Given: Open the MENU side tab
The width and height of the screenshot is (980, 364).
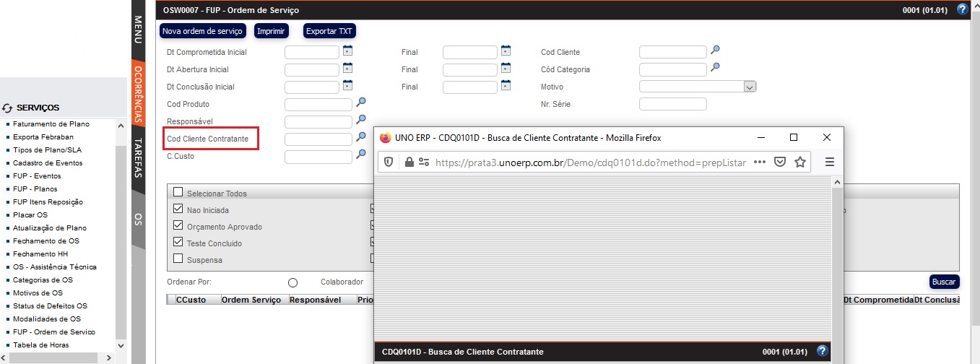Looking at the screenshot, I should [138, 31].
